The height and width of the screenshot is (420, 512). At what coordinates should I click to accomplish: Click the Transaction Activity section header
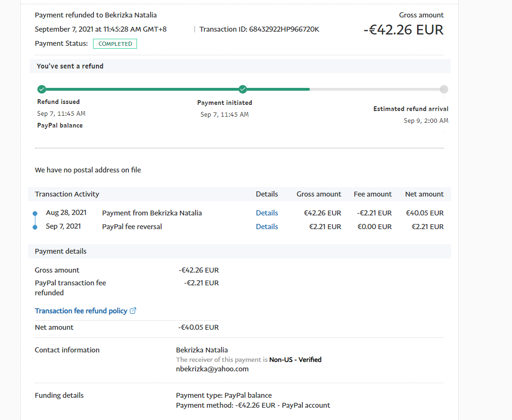[x=67, y=194]
